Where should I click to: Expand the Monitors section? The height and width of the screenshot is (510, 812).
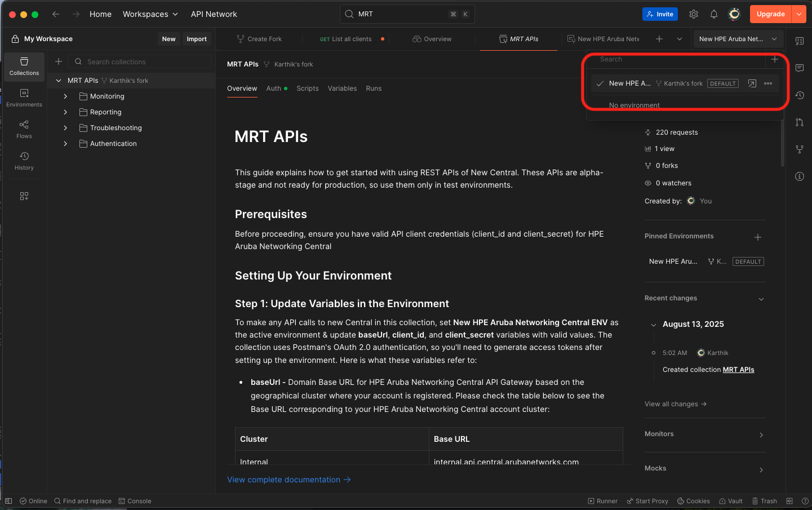(x=761, y=434)
